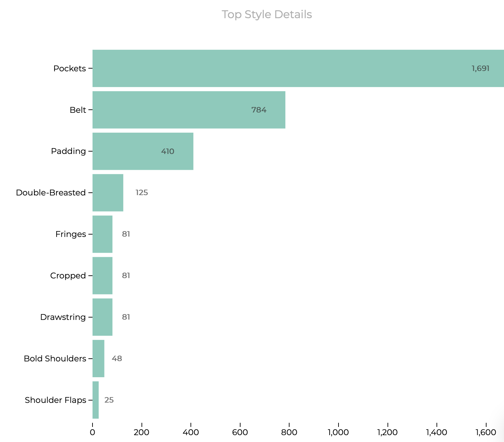The image size is (504, 442).
Task: Click the Top Style Details chart title
Action: pyautogui.click(x=267, y=14)
